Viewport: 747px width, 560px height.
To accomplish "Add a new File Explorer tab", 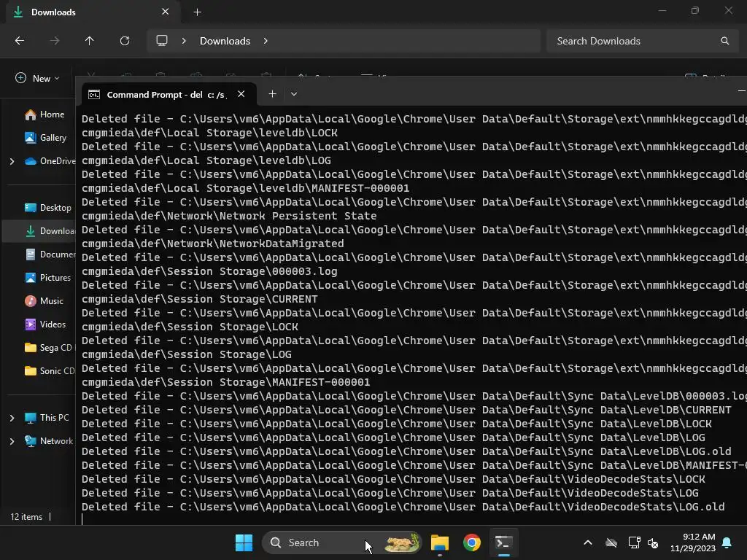I will pyautogui.click(x=197, y=12).
